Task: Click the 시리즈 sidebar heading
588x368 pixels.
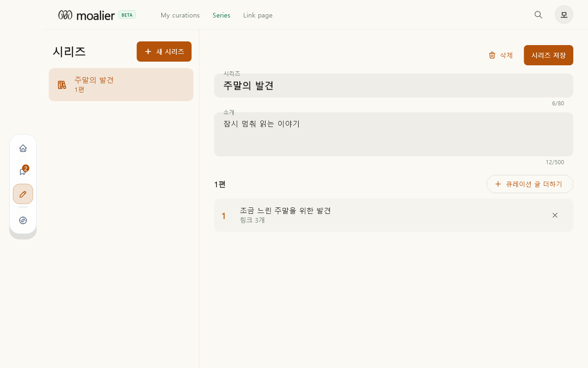Action: (69, 52)
